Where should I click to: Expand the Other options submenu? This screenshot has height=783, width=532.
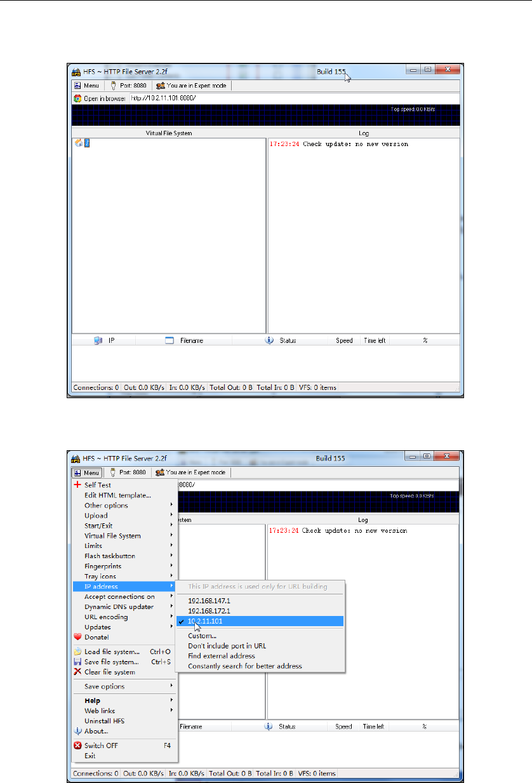pyautogui.click(x=124, y=505)
